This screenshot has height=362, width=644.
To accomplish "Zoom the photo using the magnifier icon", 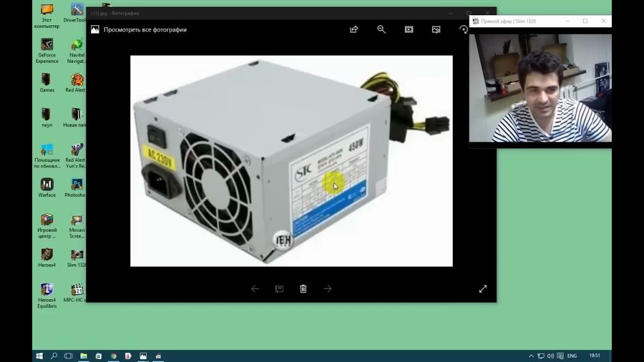I will (381, 30).
